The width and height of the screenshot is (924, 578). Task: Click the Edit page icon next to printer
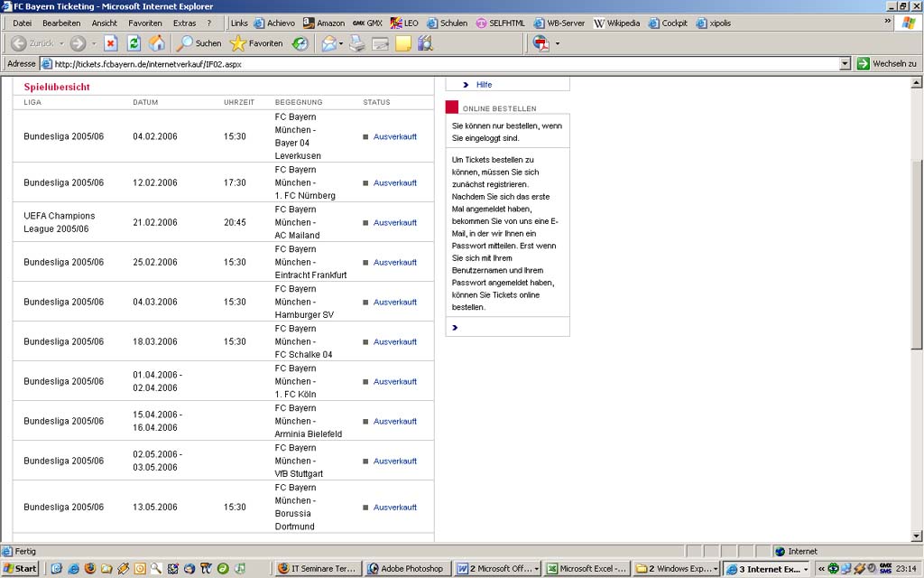pos(380,43)
